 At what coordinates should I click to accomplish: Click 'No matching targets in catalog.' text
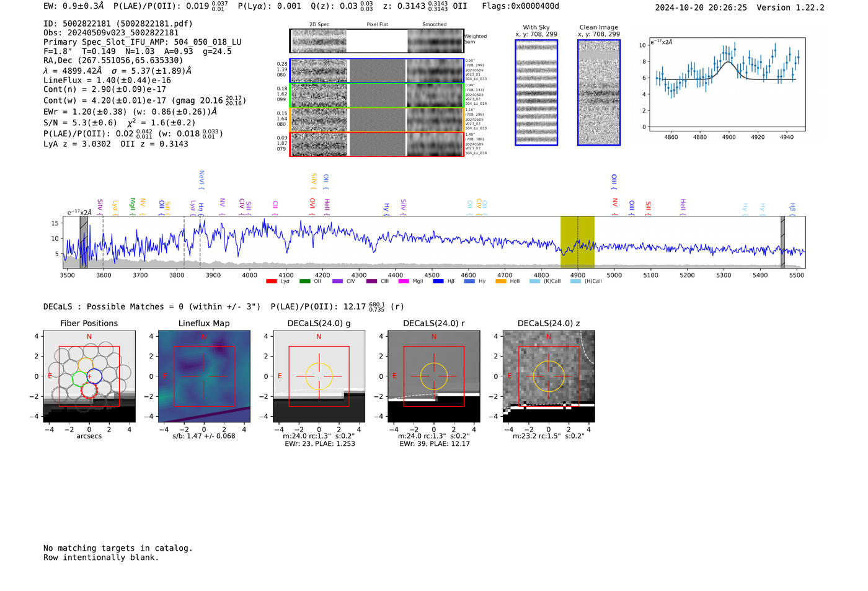coord(118,548)
